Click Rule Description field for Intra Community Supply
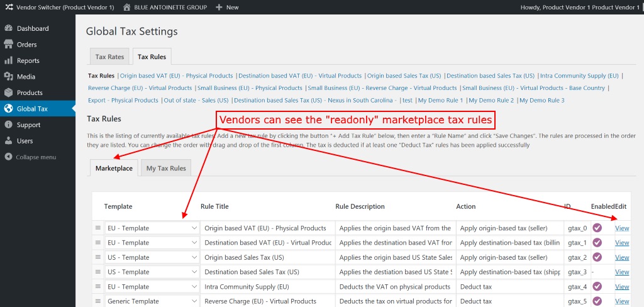This screenshot has height=307, width=644. [396, 286]
